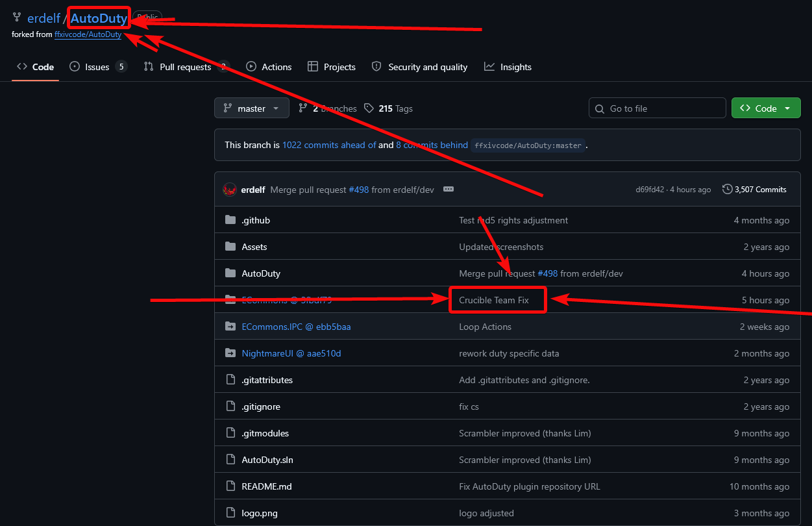Click the logo.png file icon
Image resolution: width=812 pixels, height=526 pixels.
click(x=230, y=513)
